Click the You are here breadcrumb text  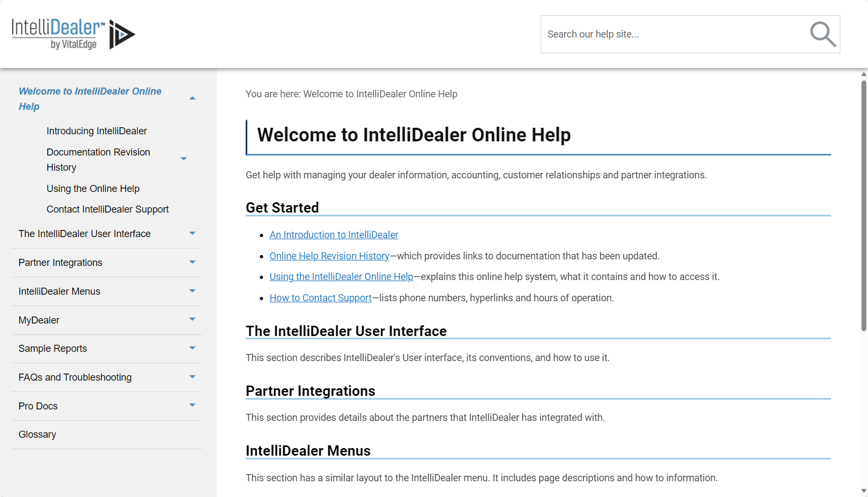[352, 94]
